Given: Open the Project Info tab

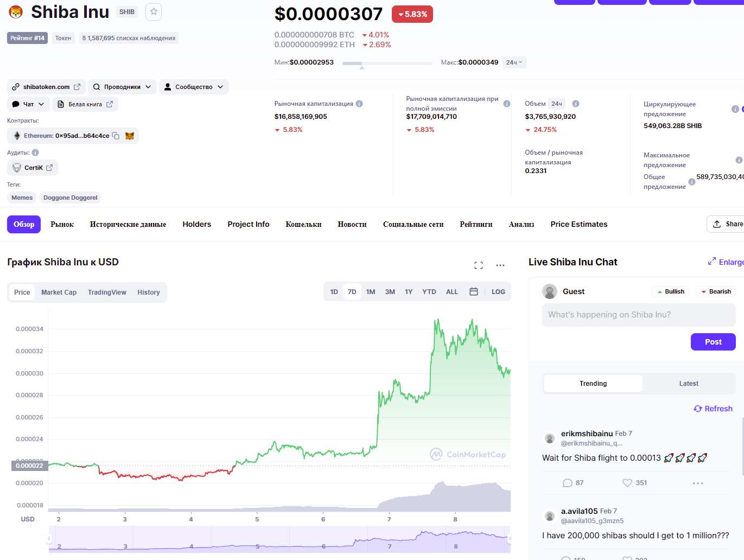Looking at the screenshot, I should point(249,224).
